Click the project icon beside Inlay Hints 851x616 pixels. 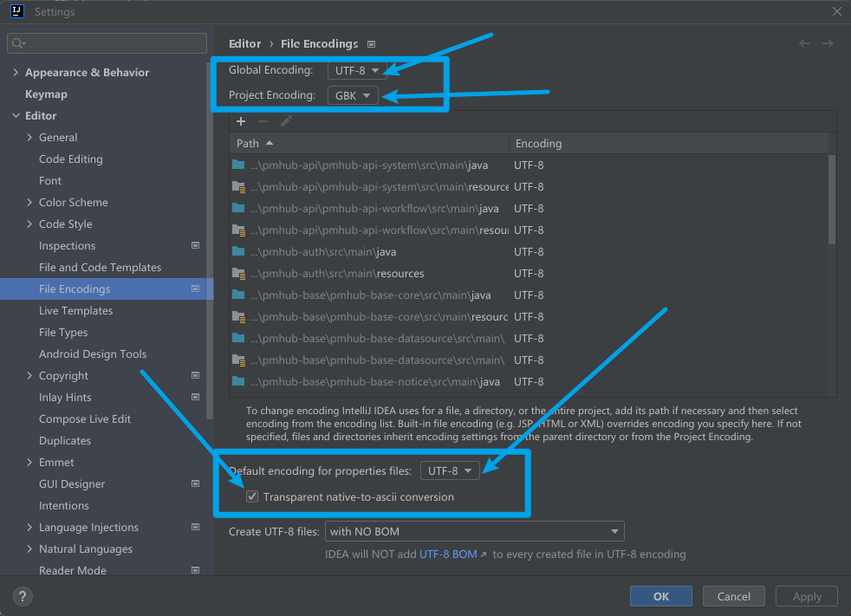pos(195,397)
